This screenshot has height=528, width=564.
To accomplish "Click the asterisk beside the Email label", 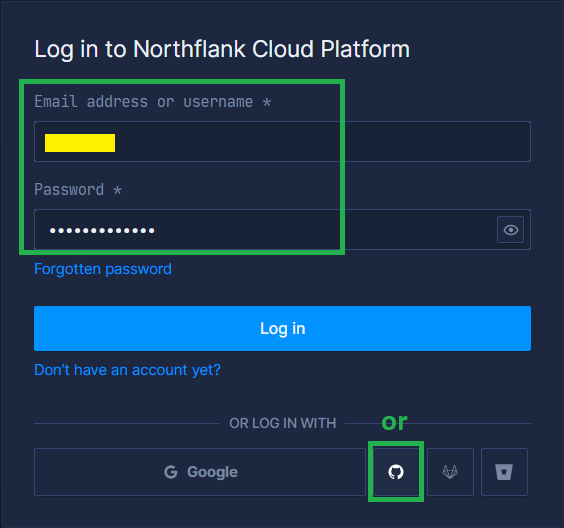I will [267, 102].
